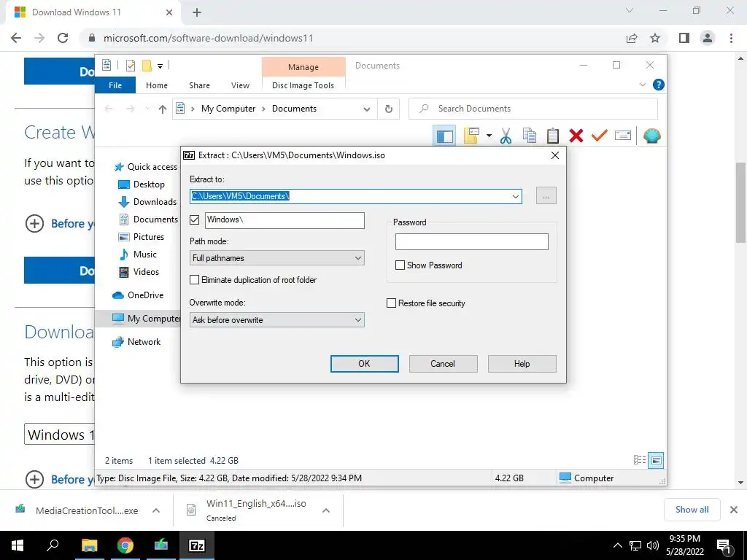Open 7-Zip from the Windows taskbar

point(197,545)
